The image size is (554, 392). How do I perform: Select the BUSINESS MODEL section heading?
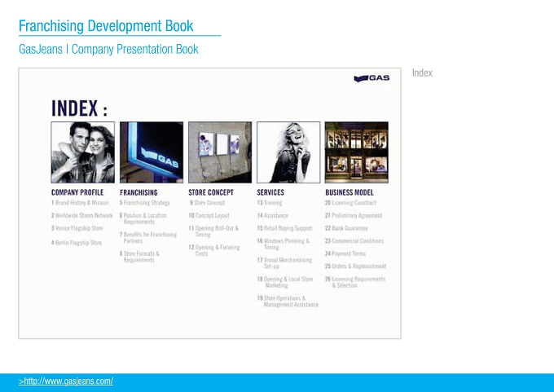coord(350,192)
